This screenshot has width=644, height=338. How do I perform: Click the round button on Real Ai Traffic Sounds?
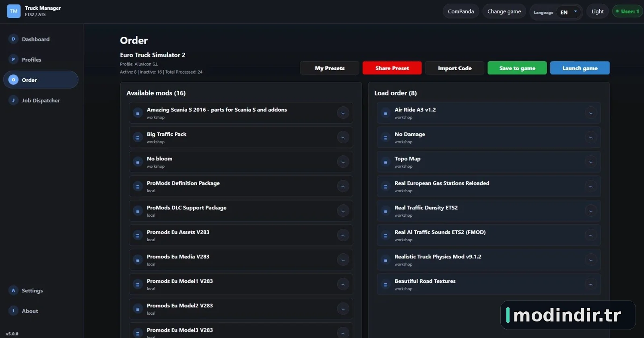pyautogui.click(x=591, y=236)
